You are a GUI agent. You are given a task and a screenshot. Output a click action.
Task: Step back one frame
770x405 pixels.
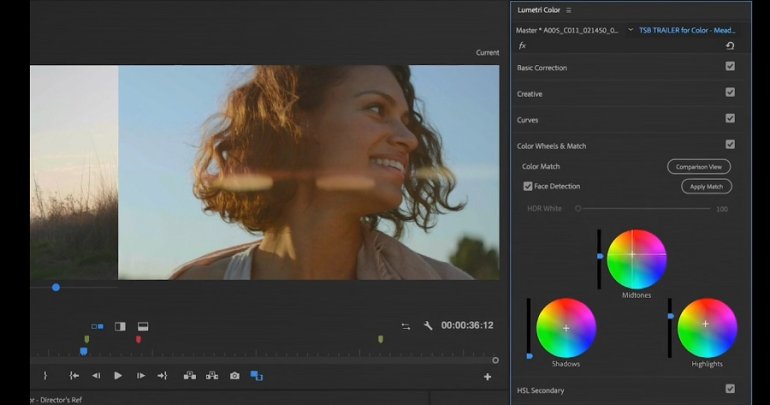96,376
